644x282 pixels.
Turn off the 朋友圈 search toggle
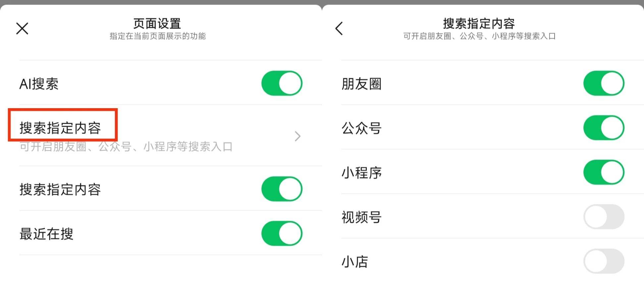[x=604, y=83]
